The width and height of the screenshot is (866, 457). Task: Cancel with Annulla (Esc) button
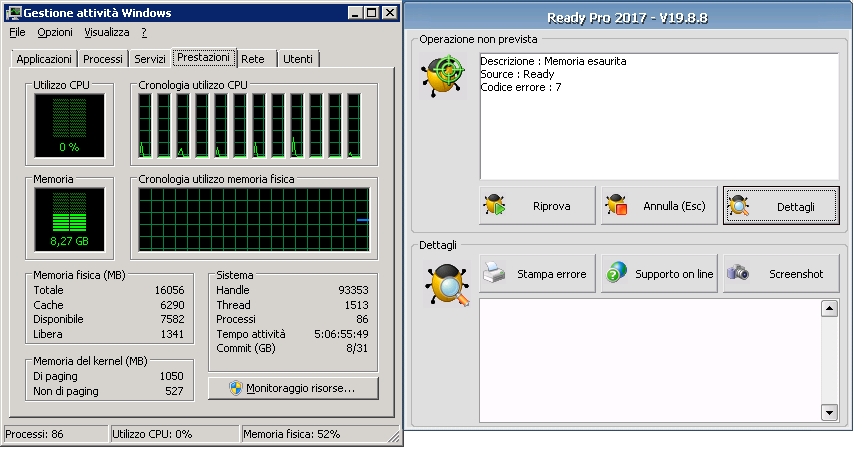[x=659, y=206]
